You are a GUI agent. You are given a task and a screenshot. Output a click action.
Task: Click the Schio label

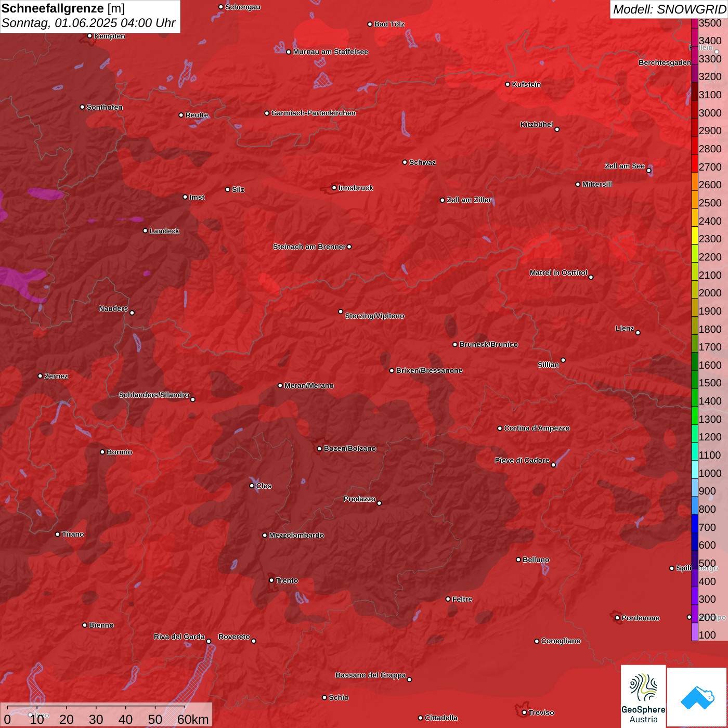(339, 697)
